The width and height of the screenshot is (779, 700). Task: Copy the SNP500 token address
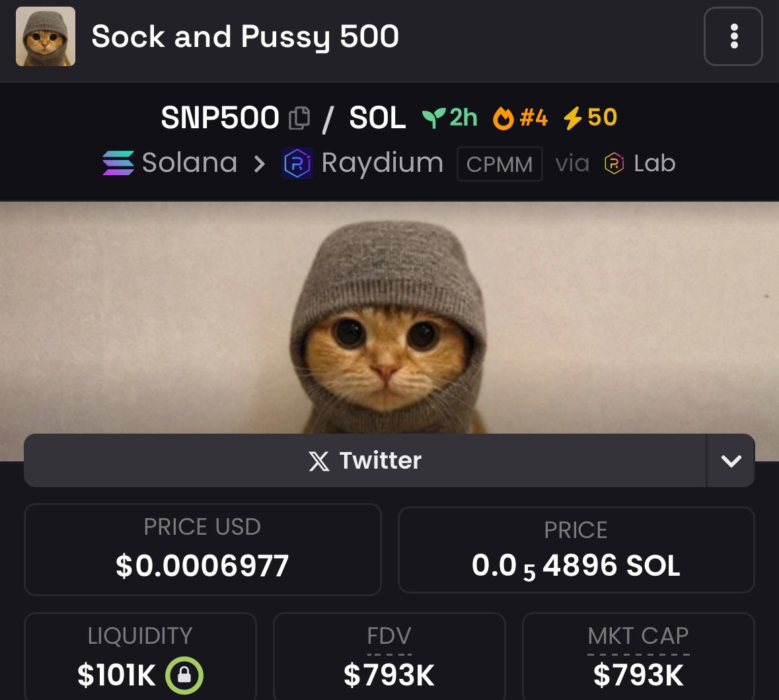coord(299,118)
